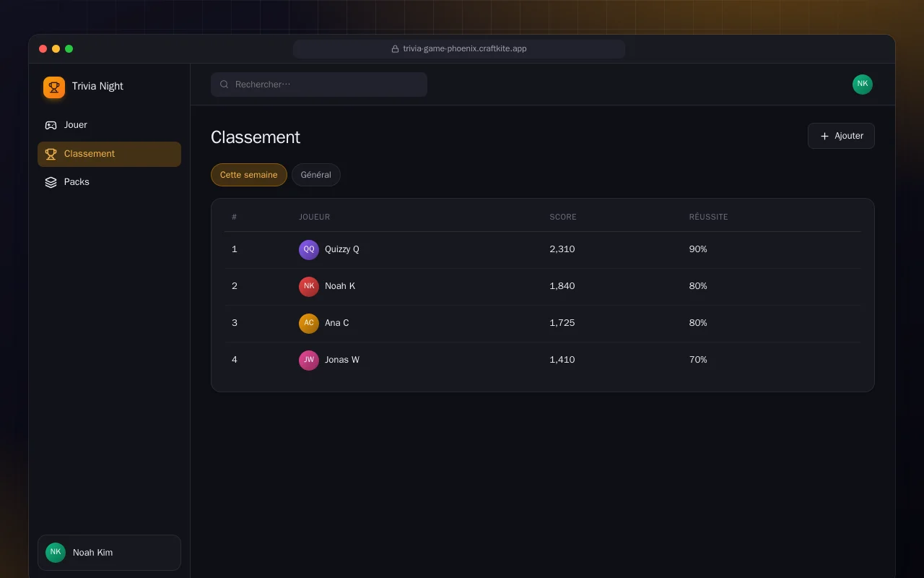The image size is (924, 578).
Task: Click the NK avatar beside Noah Kim
Action: click(56, 553)
